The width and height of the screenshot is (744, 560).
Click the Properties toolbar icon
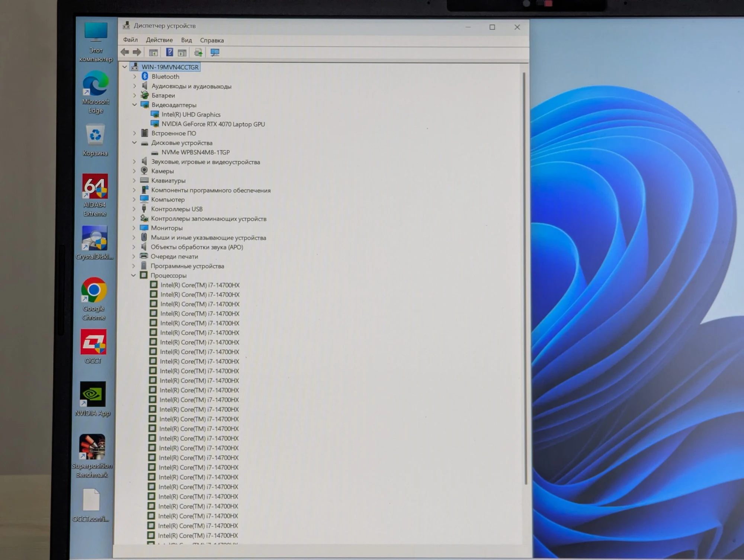click(182, 52)
